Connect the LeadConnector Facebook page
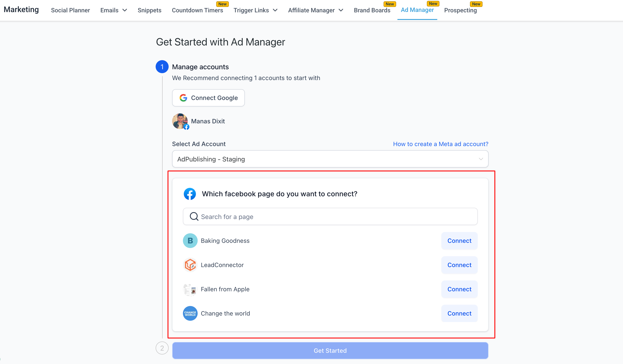The height and width of the screenshot is (364, 623). [459, 265]
